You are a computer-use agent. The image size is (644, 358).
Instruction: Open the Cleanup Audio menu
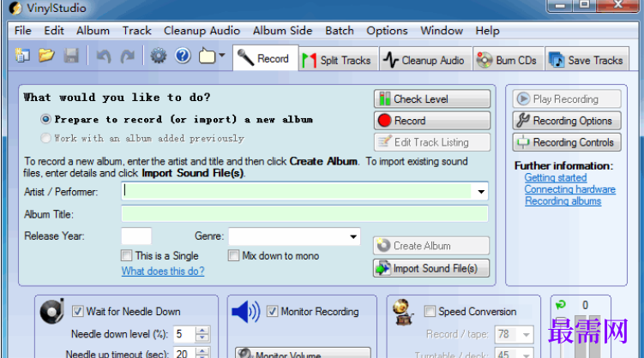pyautogui.click(x=202, y=31)
